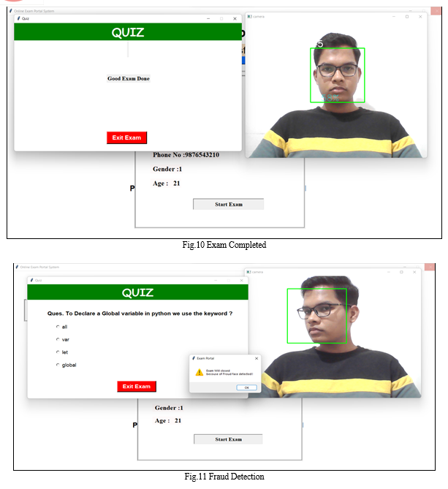The height and width of the screenshot is (489, 448).
Task: Click the yellow warning triangle icon
Action: (200, 372)
